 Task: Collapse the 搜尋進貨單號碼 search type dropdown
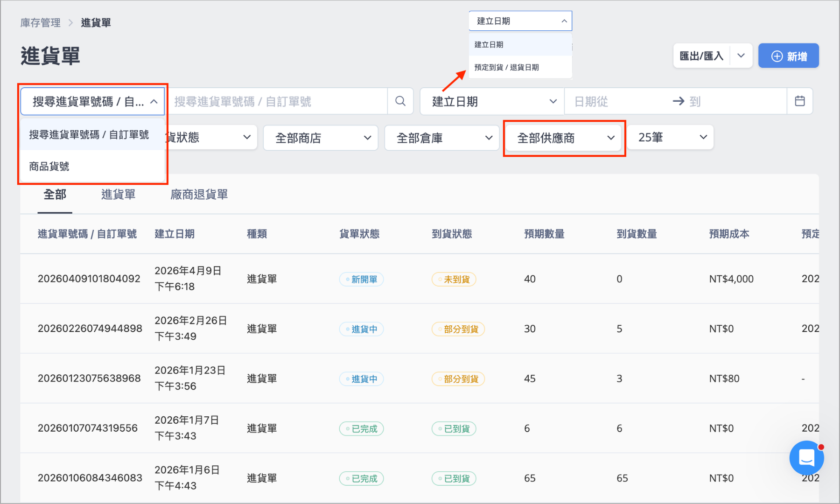[x=92, y=101]
